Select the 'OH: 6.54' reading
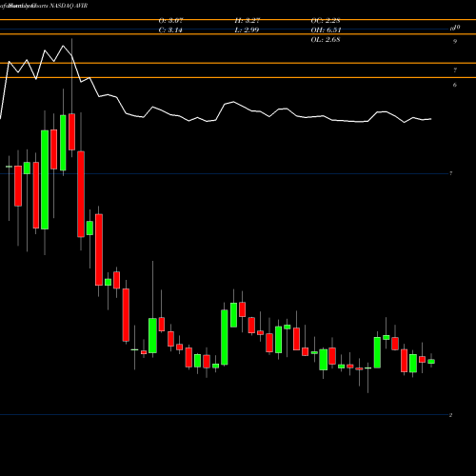476x476 pixels. click(326, 30)
